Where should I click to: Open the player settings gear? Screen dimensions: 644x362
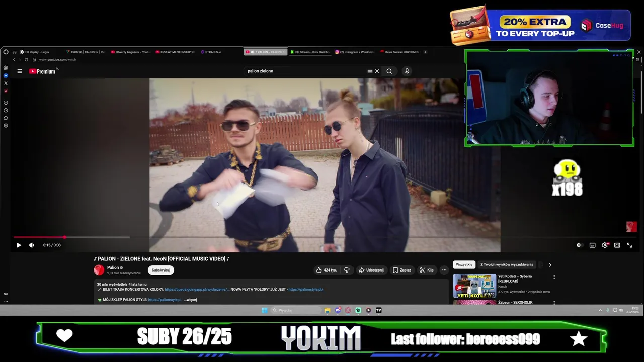(x=605, y=245)
